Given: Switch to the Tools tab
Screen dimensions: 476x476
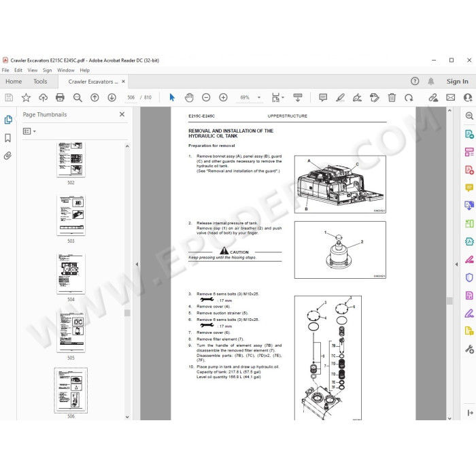Looking at the screenshot, I should click(x=40, y=82).
